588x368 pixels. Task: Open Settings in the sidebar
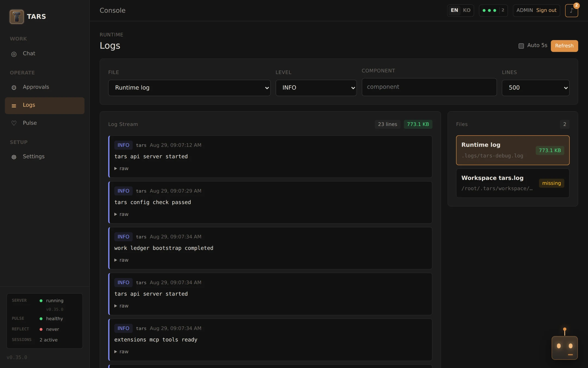coord(45,157)
